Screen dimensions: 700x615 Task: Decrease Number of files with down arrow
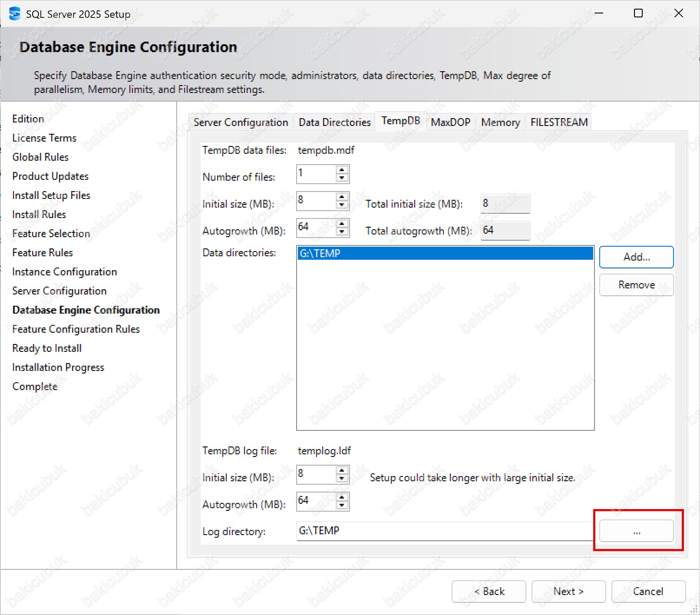point(342,178)
